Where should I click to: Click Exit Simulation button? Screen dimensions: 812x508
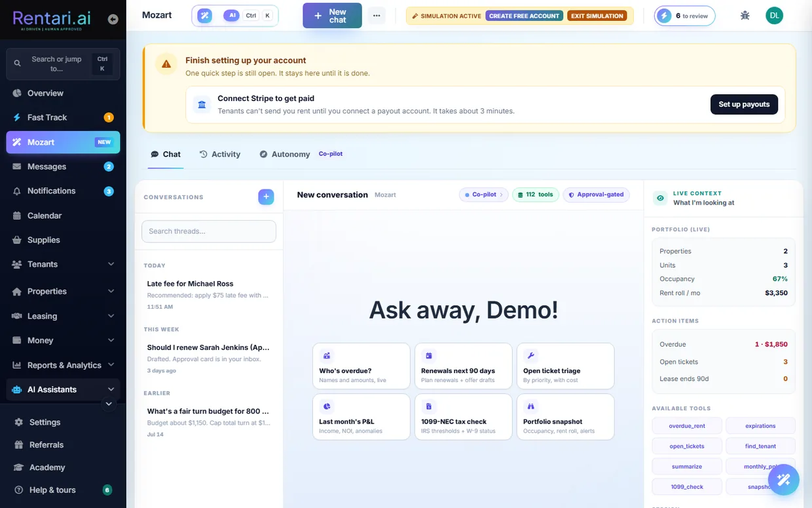[x=597, y=16]
